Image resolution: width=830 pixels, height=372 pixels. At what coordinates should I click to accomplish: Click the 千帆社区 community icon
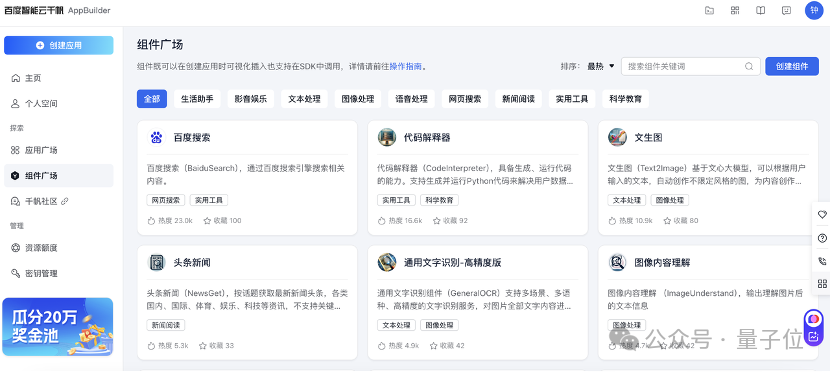(15, 201)
